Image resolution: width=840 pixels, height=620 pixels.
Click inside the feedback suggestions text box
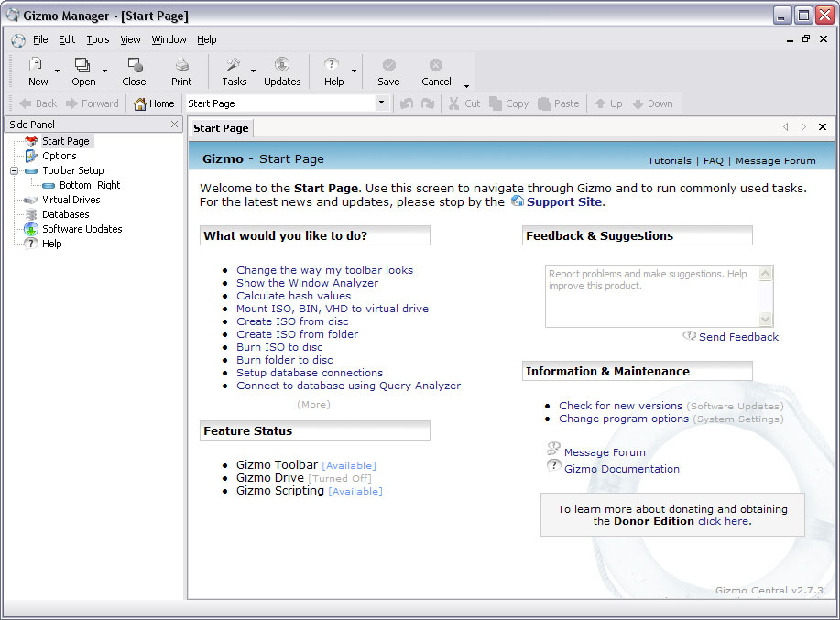(x=652, y=296)
